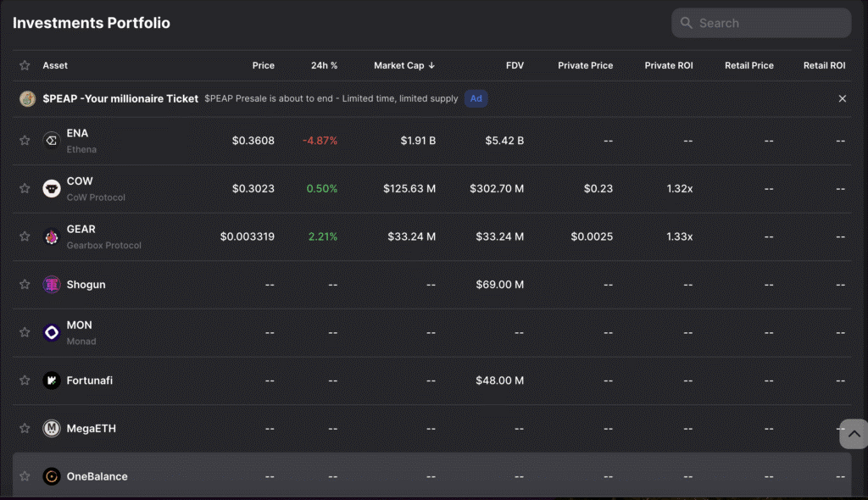
Task: Click GEAR private ROI 1.33x
Action: pos(680,236)
